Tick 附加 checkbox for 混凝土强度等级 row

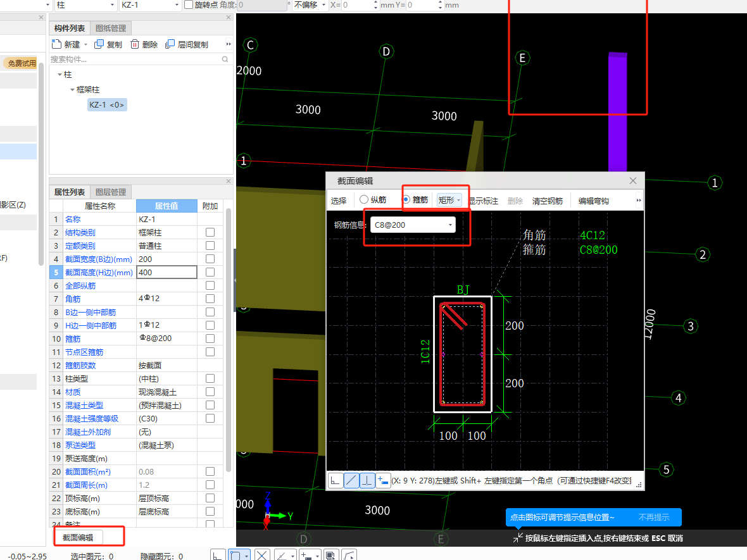click(210, 418)
